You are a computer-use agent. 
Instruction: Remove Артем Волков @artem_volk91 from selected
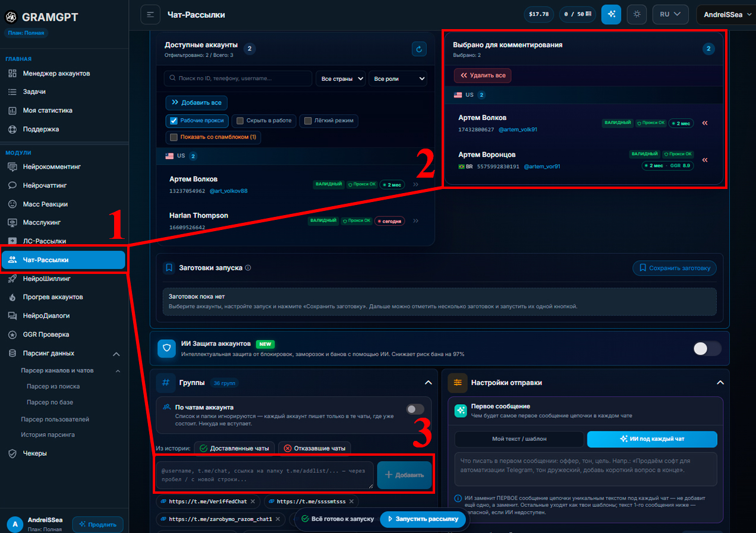[x=705, y=123]
